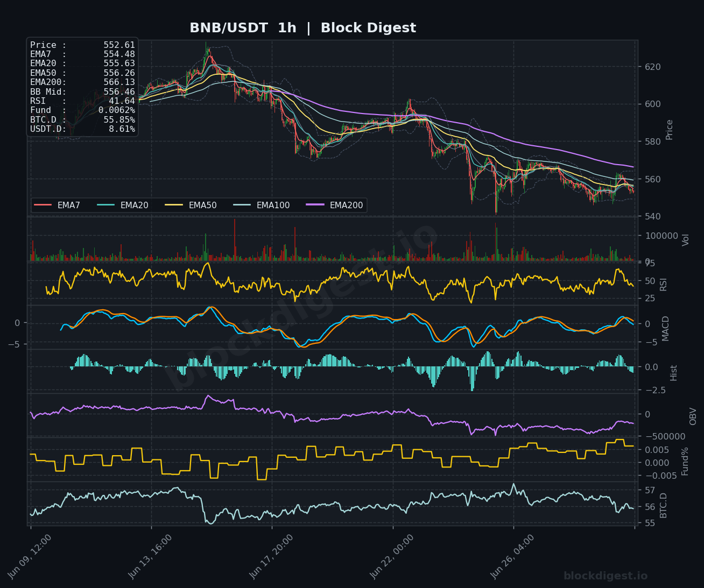This screenshot has height=588, width=704.
Task: Click the MACD panel axis label
Action: [666, 328]
